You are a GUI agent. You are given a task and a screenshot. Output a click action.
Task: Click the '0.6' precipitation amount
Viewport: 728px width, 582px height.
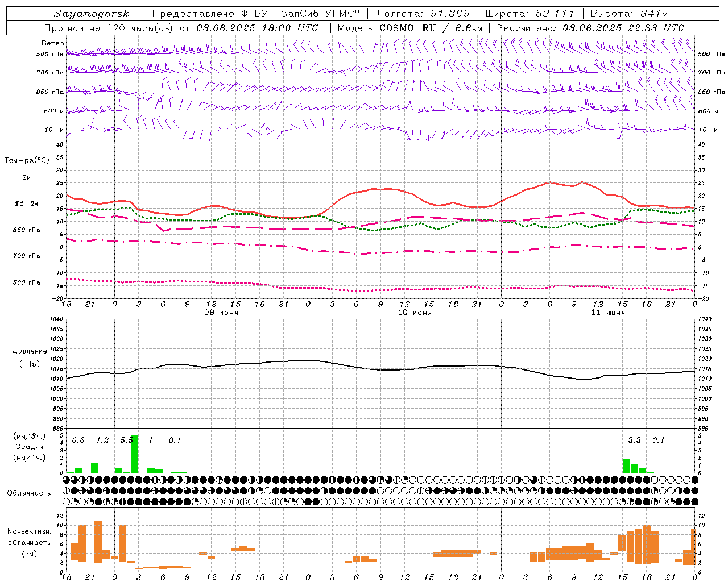(x=78, y=440)
